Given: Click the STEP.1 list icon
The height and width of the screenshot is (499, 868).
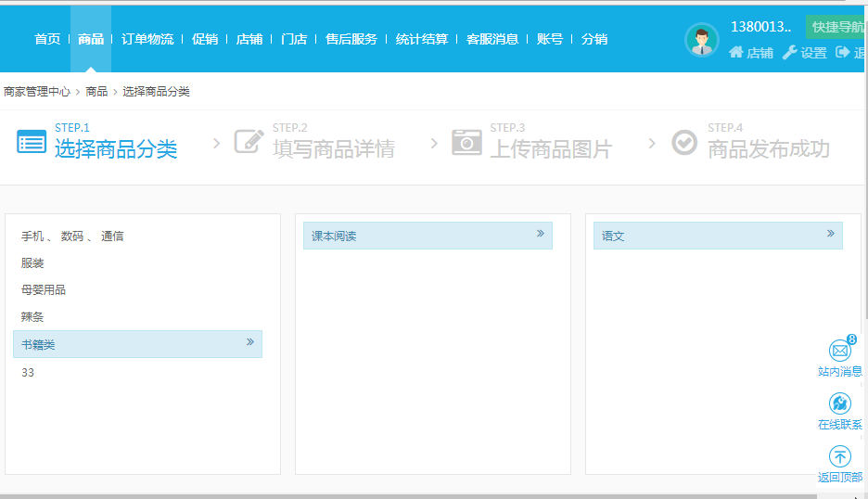Looking at the screenshot, I should [x=32, y=142].
